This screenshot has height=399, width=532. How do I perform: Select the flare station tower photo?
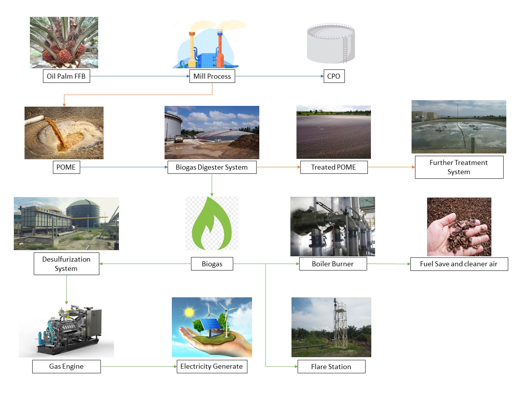331,327
